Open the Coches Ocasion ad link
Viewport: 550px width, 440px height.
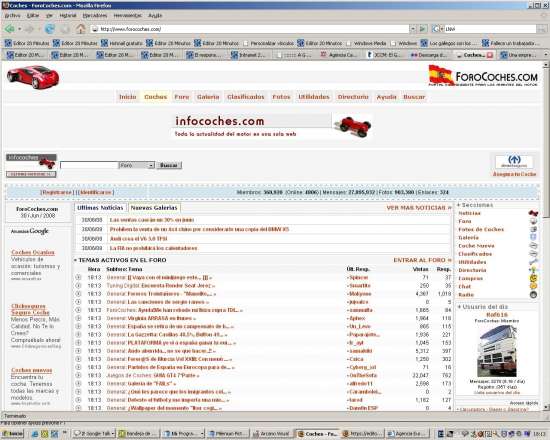coord(33,252)
